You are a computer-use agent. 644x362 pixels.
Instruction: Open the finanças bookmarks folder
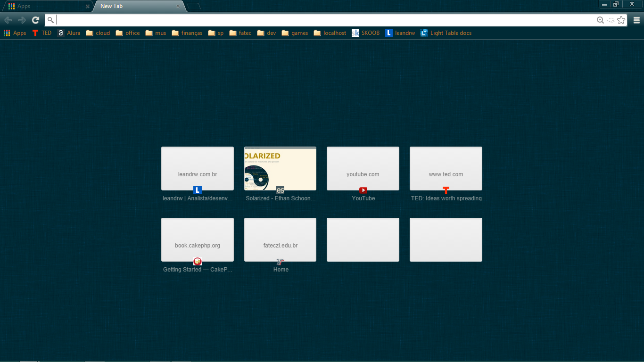[x=187, y=33]
